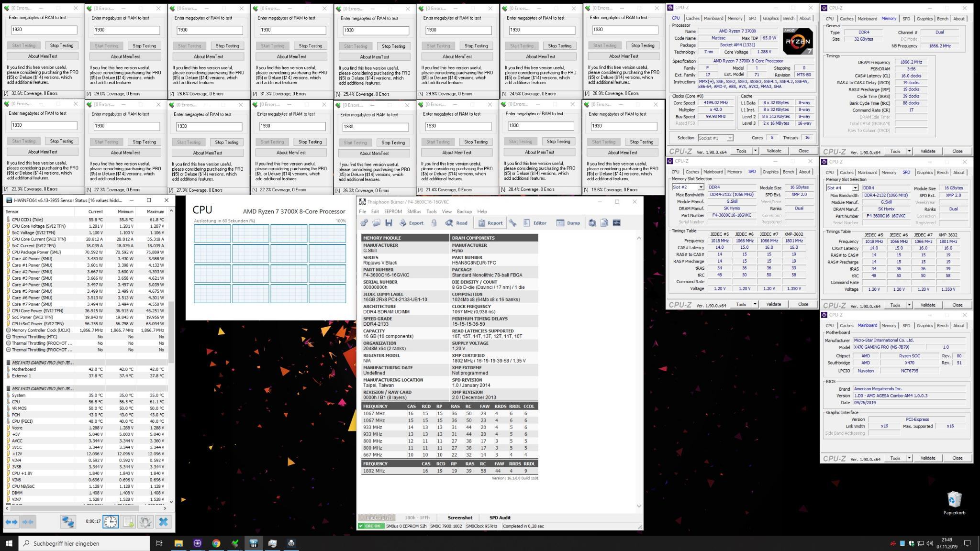Image resolution: width=980 pixels, height=551 pixels.
Task: Click Validate in the CPU-Z Mainboard window
Action: [927, 458]
